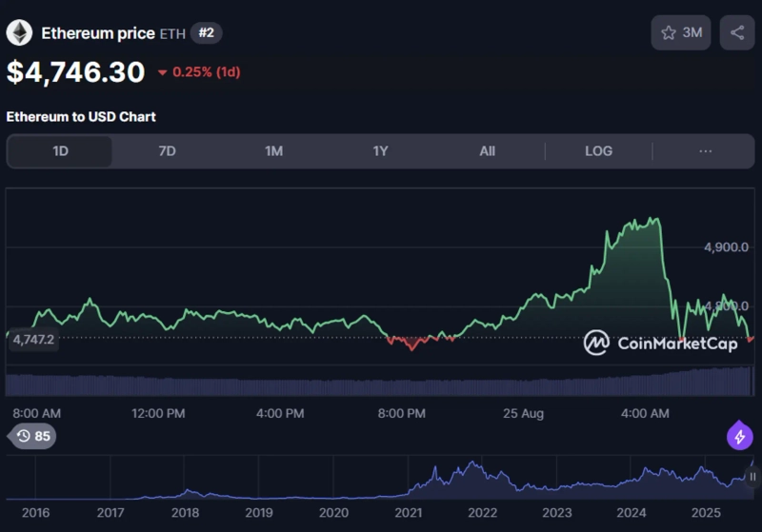Toggle the LOG scale option
This screenshot has height=532, width=762.
tap(598, 151)
